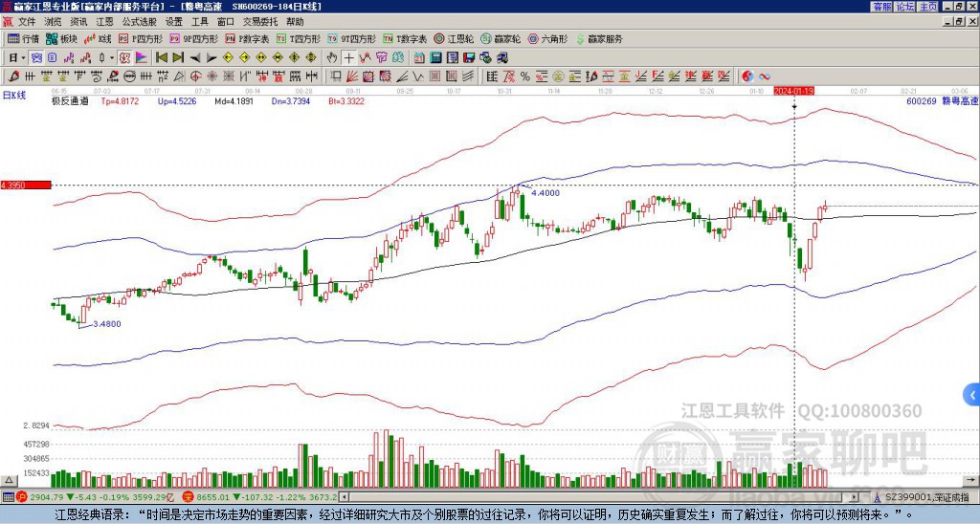
Task: Toggle the crosshair cursor tool
Action: click(x=348, y=58)
